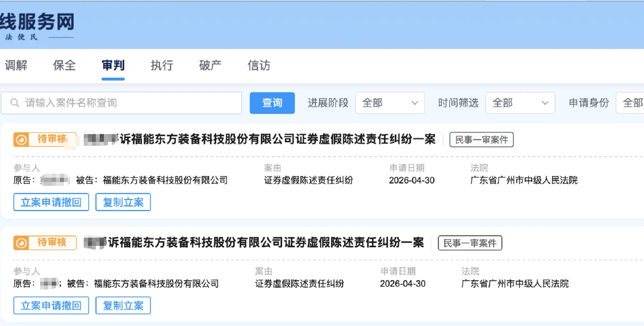Open the first case title link
The image size is (644, 326).
pyautogui.click(x=260, y=139)
